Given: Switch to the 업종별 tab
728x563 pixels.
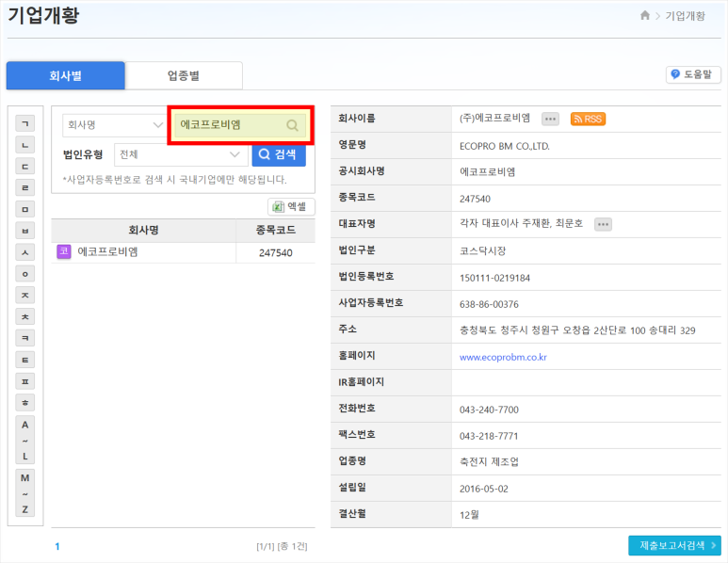Looking at the screenshot, I should pyautogui.click(x=184, y=75).
